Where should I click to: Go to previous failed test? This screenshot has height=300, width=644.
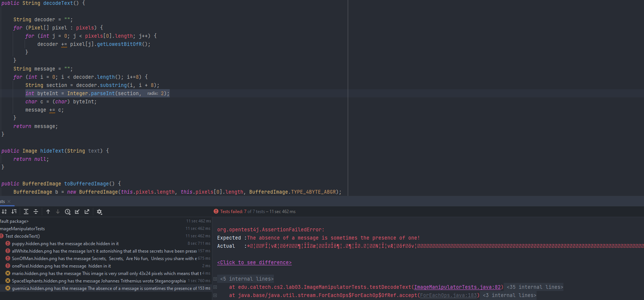tap(48, 212)
